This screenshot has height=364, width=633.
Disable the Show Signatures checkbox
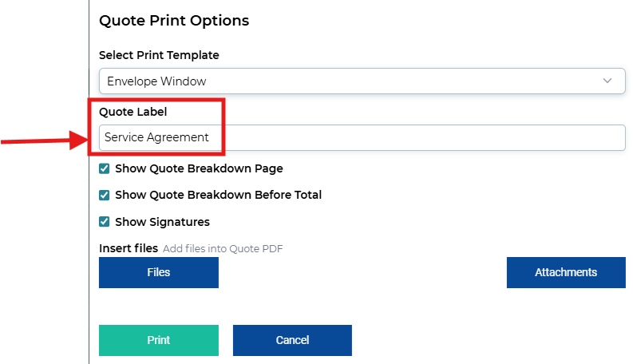click(x=104, y=222)
